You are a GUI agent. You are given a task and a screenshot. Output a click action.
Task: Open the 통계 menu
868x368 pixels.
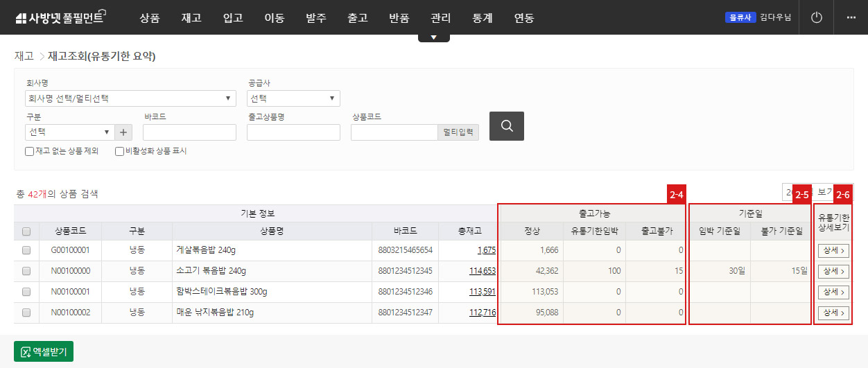point(483,18)
